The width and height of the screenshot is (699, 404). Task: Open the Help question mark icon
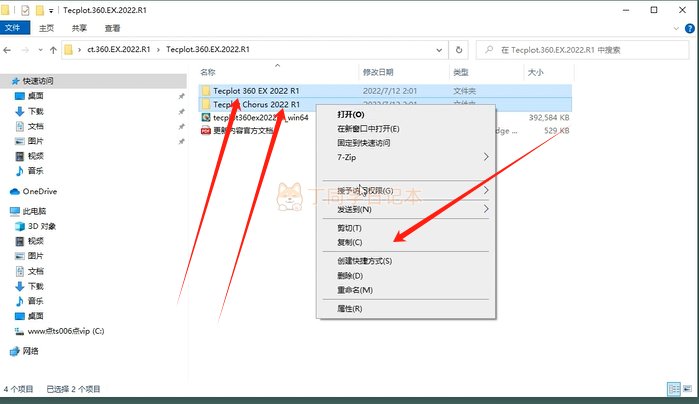690,29
